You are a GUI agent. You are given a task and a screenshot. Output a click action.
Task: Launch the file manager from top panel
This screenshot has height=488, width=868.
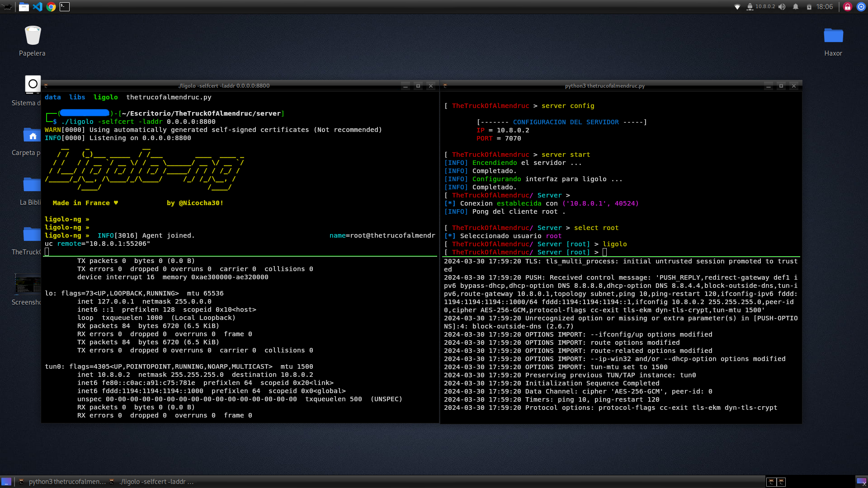click(x=24, y=7)
